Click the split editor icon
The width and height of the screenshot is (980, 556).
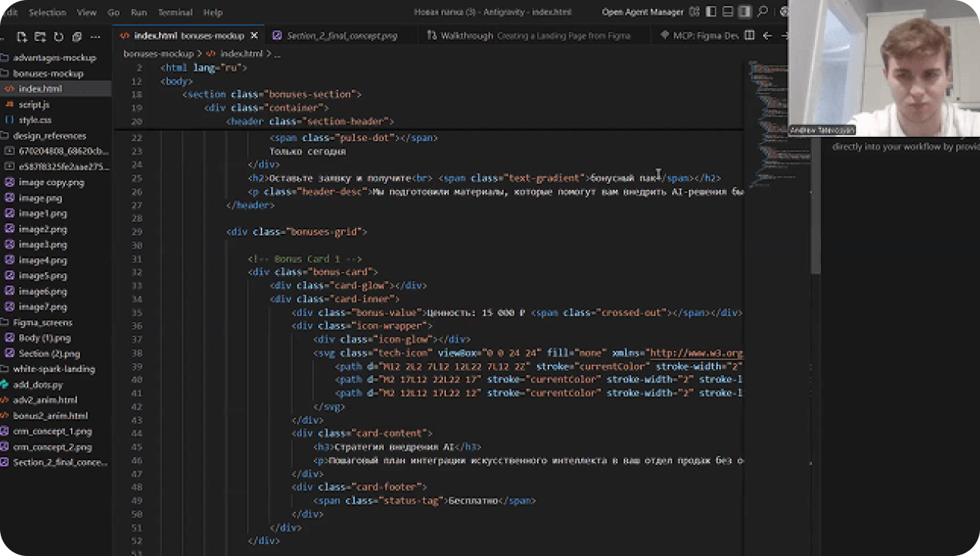point(750,36)
